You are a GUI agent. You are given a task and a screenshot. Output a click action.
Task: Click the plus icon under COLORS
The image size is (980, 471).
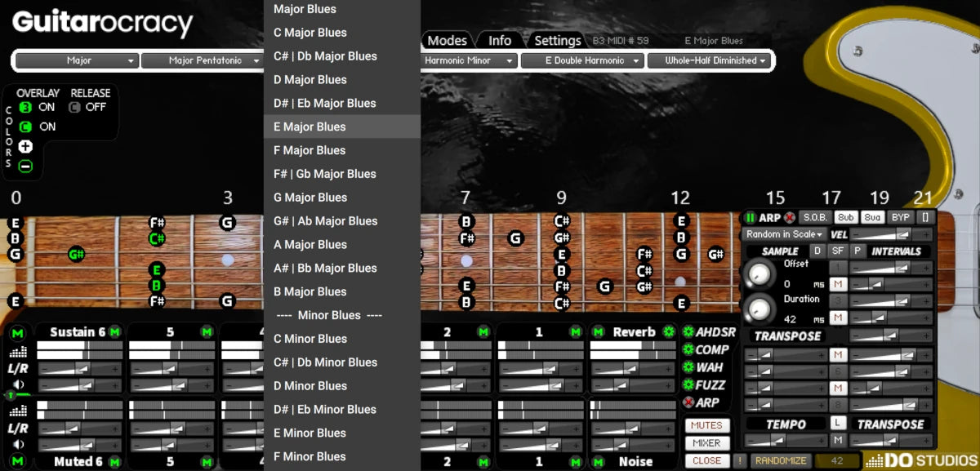coord(25,147)
